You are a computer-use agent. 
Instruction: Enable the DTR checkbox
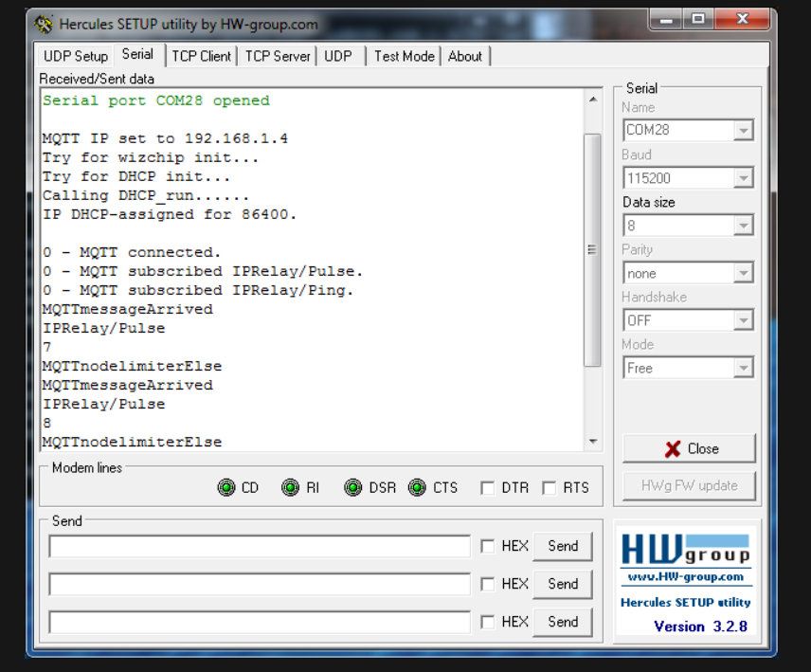tap(487, 488)
